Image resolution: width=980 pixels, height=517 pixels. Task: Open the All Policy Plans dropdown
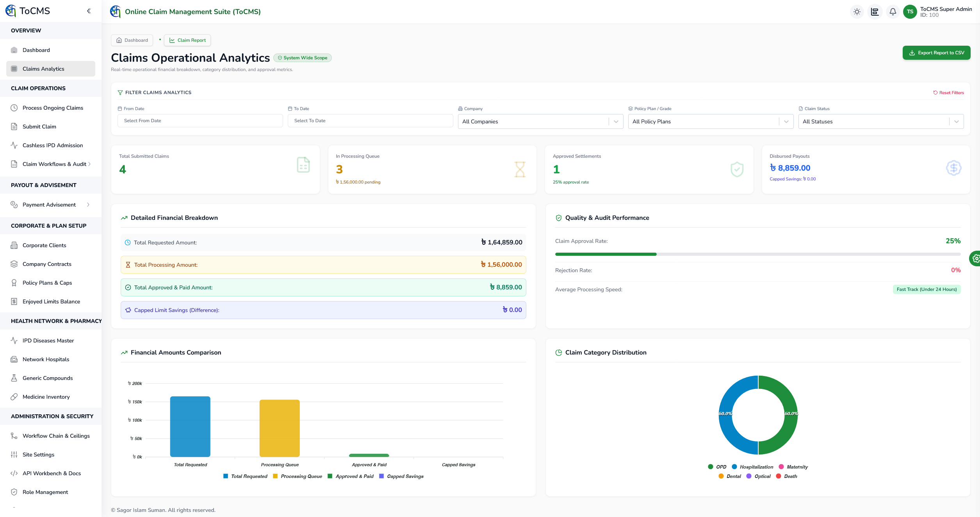(x=711, y=121)
